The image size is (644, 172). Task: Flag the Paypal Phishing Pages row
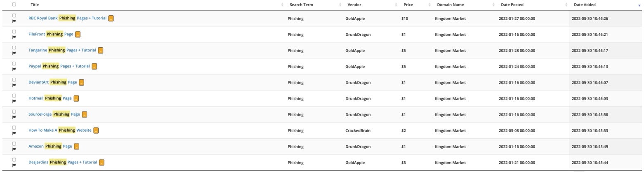14,69
